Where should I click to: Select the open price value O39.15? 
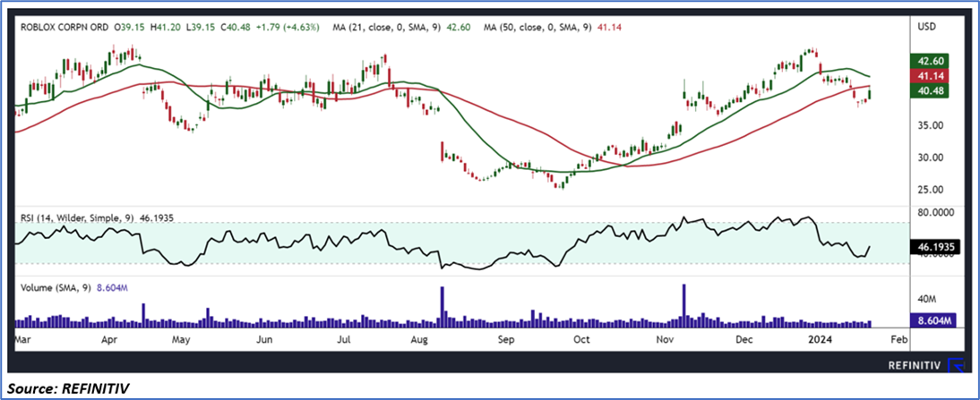coord(129,28)
